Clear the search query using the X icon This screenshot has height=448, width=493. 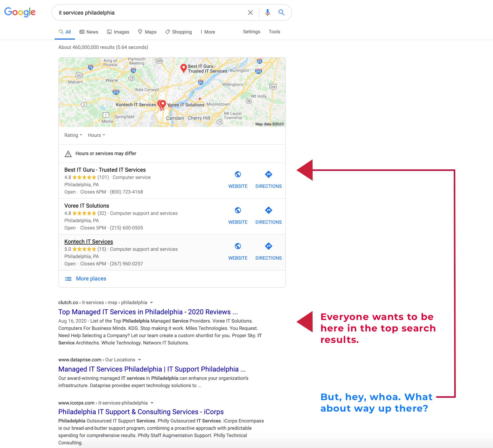click(x=250, y=12)
